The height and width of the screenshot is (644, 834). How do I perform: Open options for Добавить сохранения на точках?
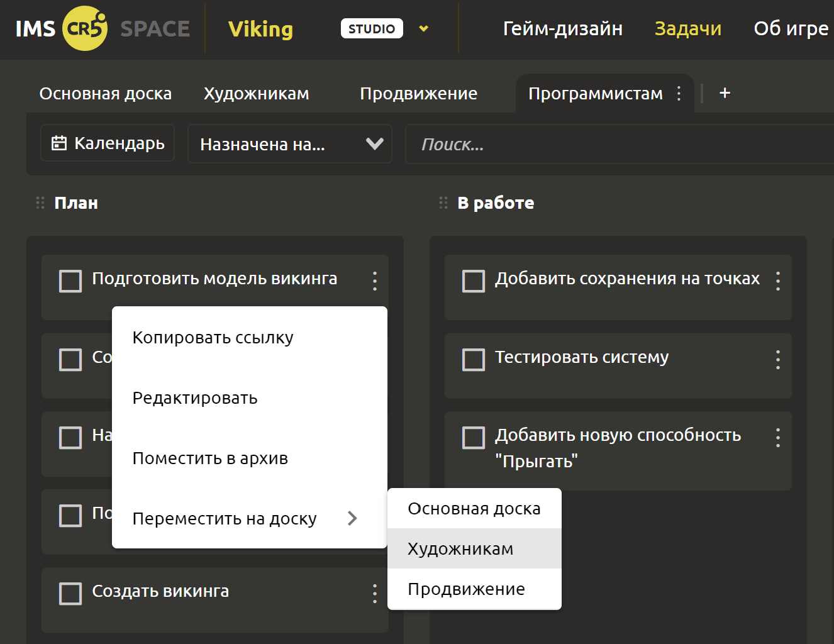778,281
